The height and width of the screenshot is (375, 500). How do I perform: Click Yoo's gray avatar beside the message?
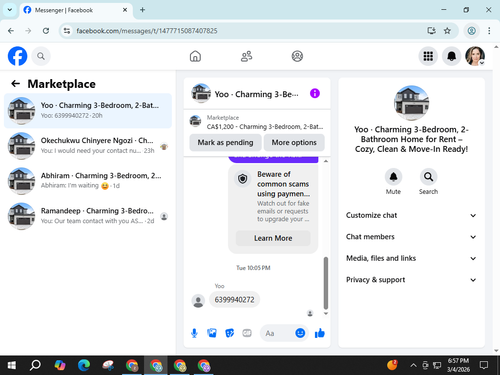pyautogui.click(x=198, y=301)
